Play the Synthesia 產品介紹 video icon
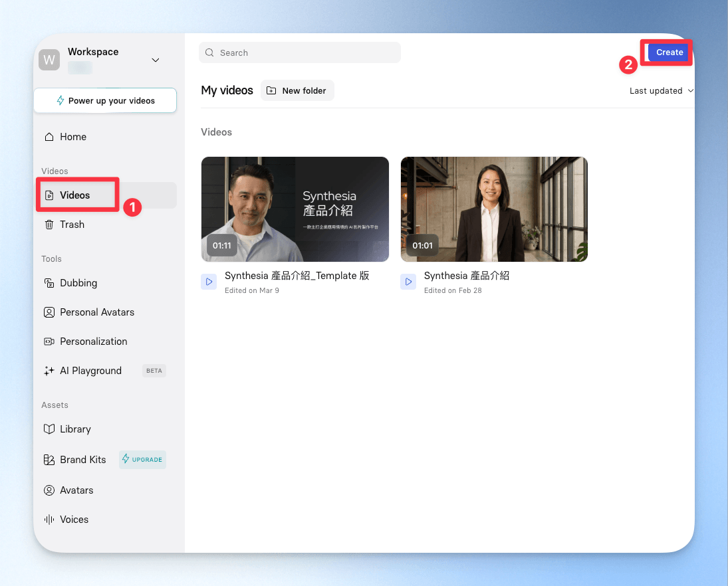 coord(408,282)
